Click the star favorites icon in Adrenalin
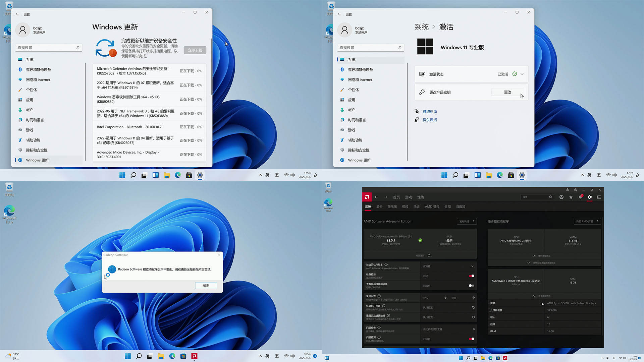 pyautogui.click(x=571, y=197)
